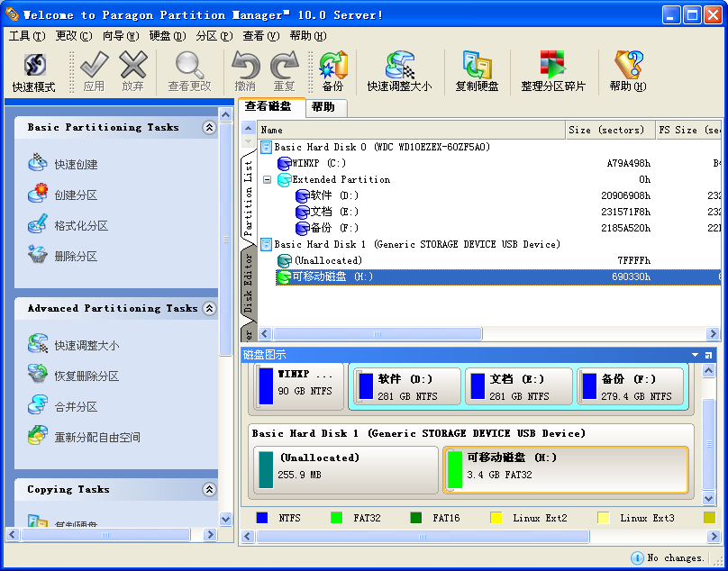This screenshot has height=571, width=728.
Task: Click the 复制硬盘 toolbar icon
Action: pos(477,72)
